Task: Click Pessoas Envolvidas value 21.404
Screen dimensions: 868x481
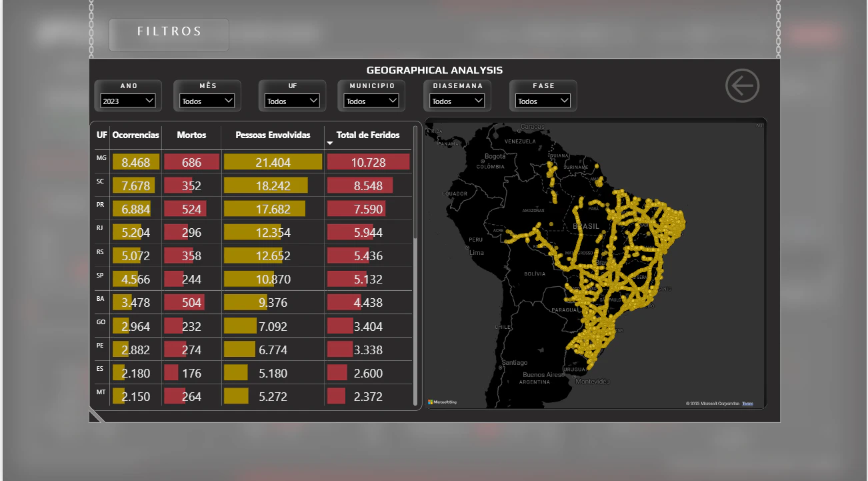Action: point(272,162)
